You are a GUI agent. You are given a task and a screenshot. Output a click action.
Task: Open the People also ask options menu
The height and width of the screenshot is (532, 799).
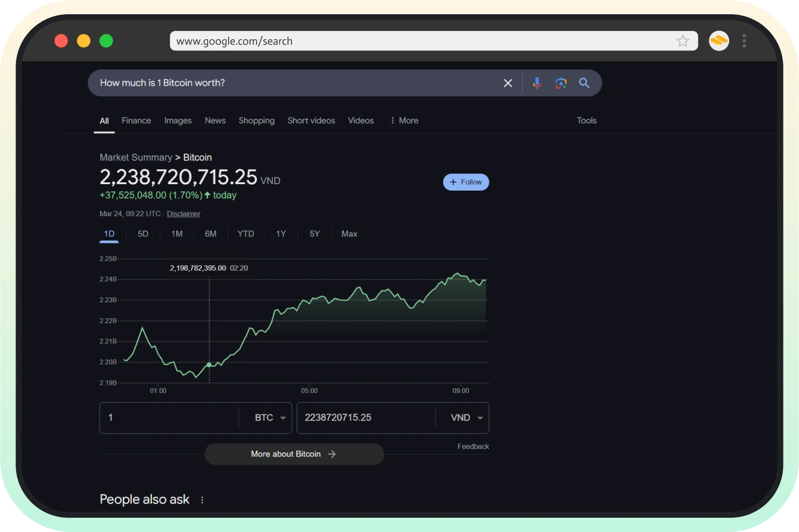pos(202,499)
